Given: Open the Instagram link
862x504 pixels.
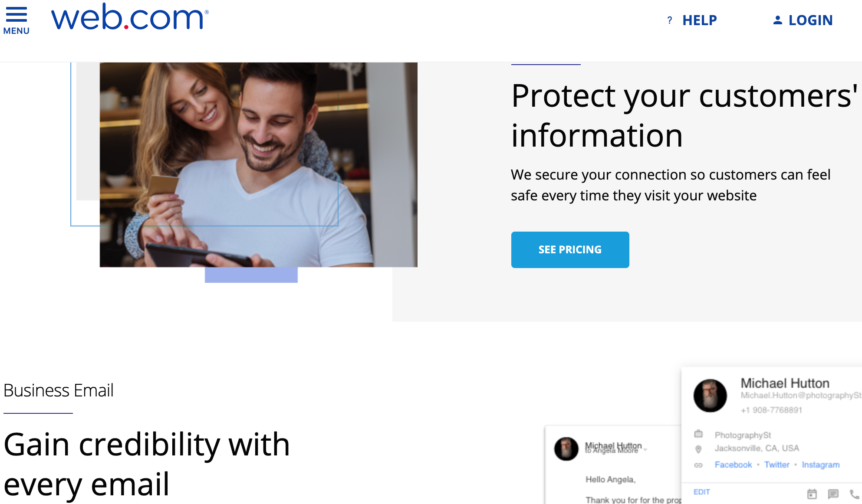Looking at the screenshot, I should coord(820,465).
